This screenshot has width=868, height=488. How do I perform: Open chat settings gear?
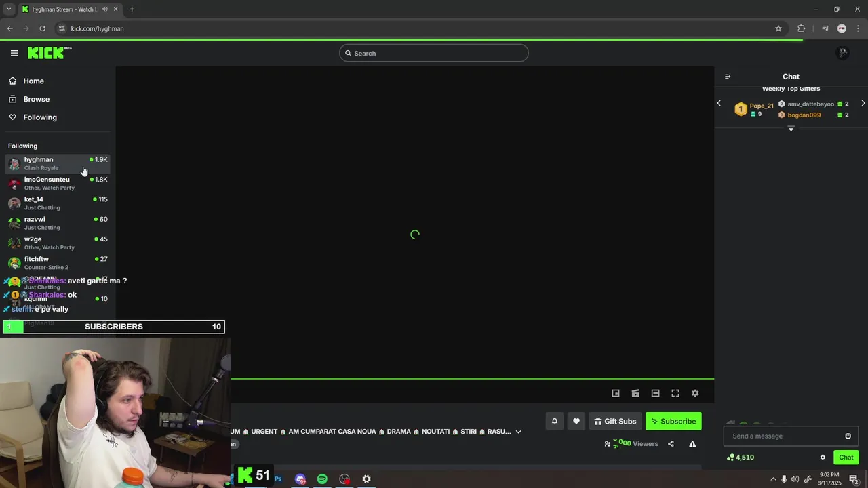pyautogui.click(x=823, y=457)
